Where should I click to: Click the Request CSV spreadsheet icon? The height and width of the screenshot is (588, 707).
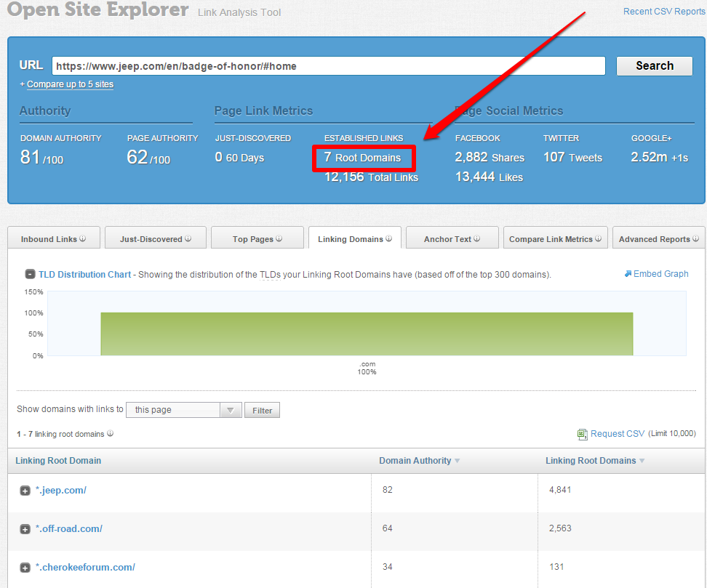582,434
